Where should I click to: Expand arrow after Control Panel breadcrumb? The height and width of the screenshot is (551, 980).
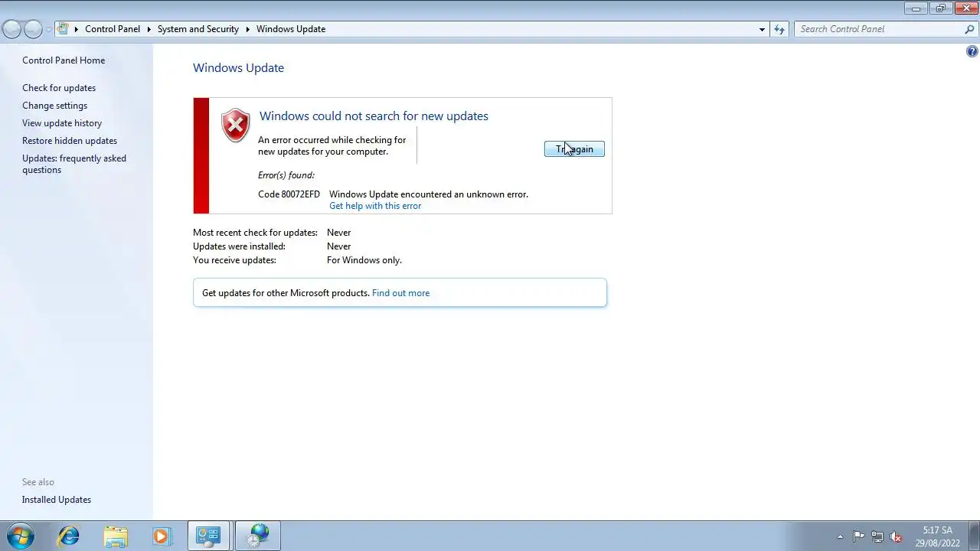coord(150,29)
